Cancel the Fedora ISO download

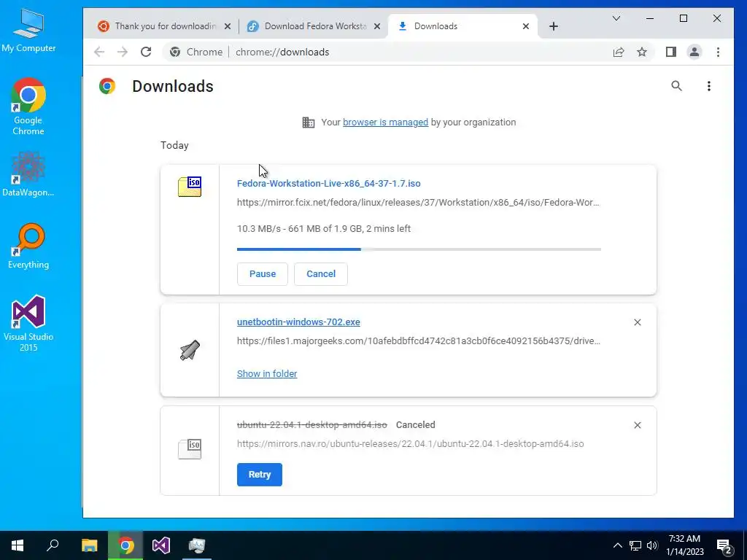(x=321, y=274)
